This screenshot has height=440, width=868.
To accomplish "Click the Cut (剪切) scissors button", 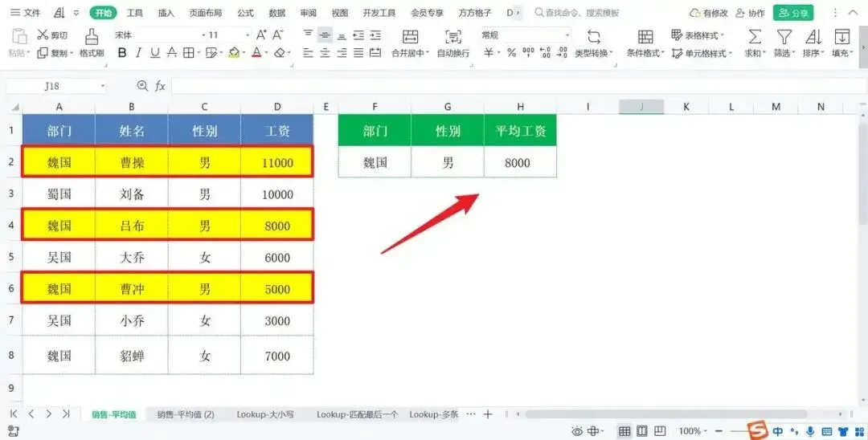I will tap(51, 35).
